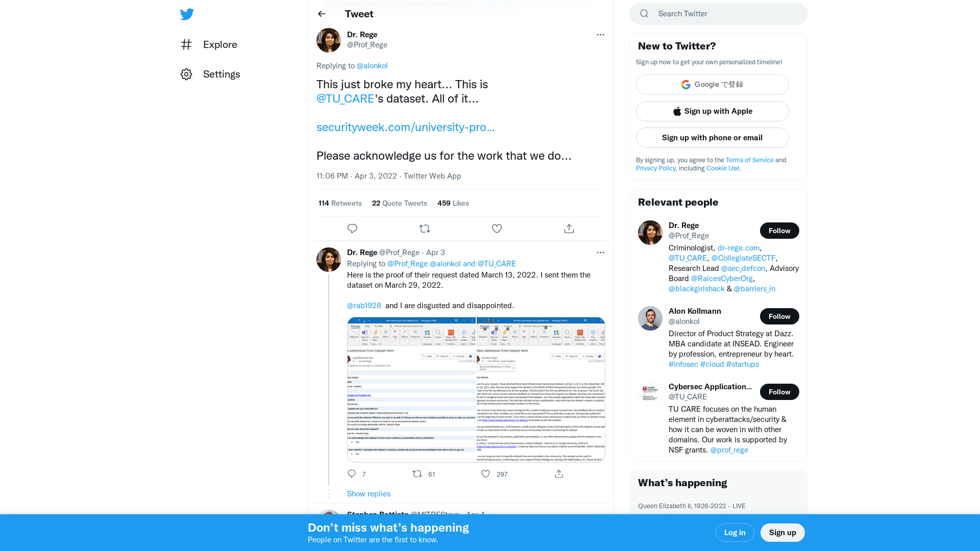This screenshot has width=980, height=551.
Task: Open the more options menu on the main tweet
Action: click(x=600, y=35)
